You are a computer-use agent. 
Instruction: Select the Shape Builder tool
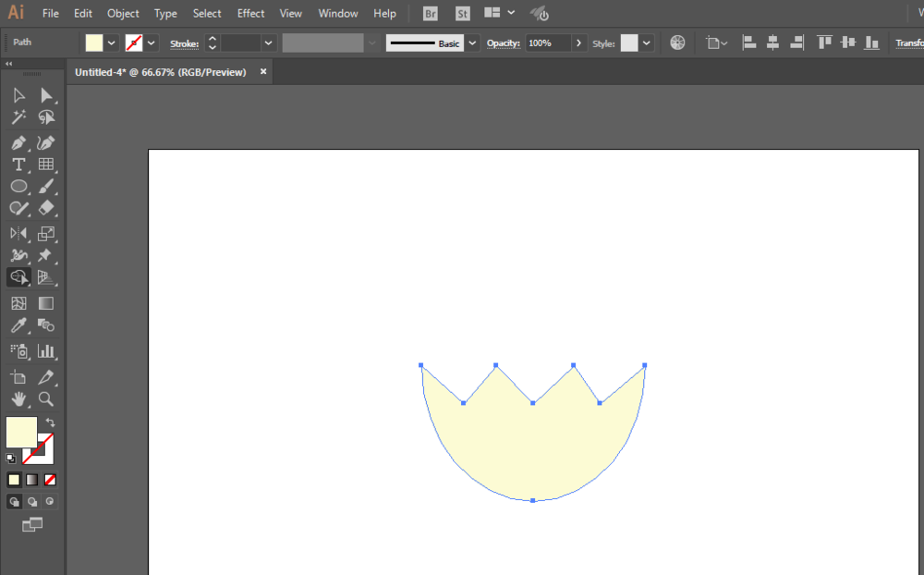[18, 277]
